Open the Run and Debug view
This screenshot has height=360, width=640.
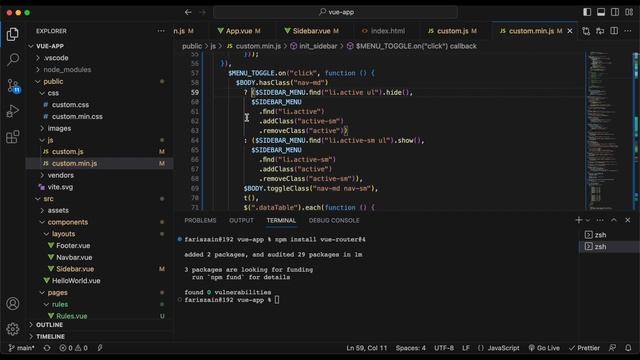tap(13, 111)
